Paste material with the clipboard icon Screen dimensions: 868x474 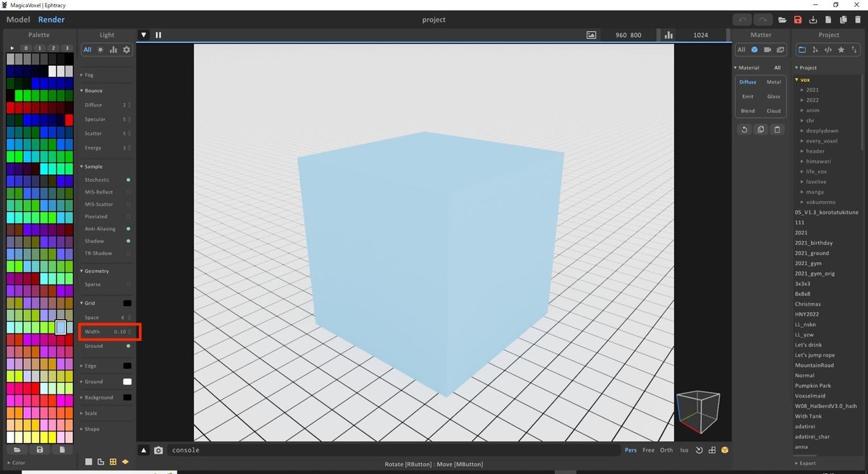tap(777, 130)
